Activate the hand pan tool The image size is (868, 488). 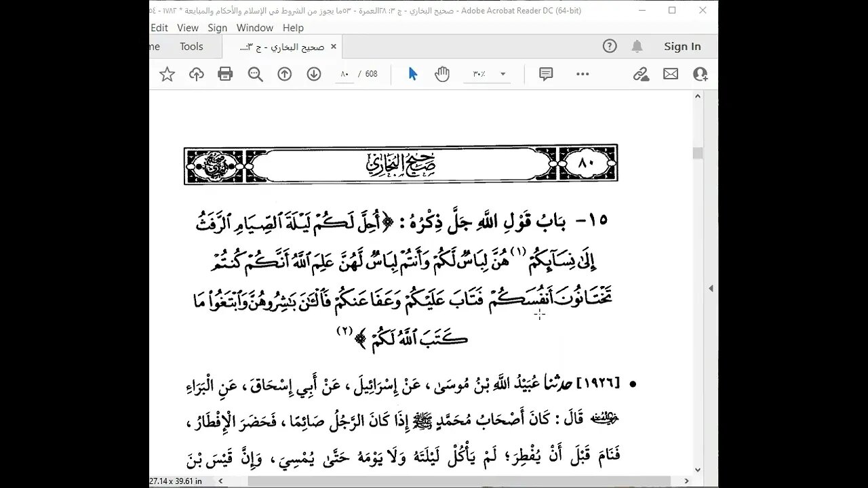coord(442,75)
